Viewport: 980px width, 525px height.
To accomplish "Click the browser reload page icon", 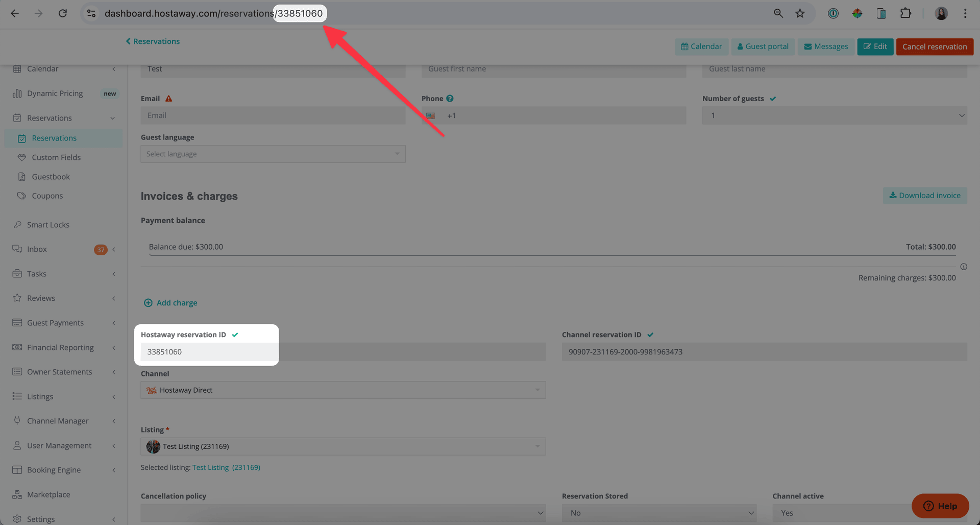I will pyautogui.click(x=63, y=13).
